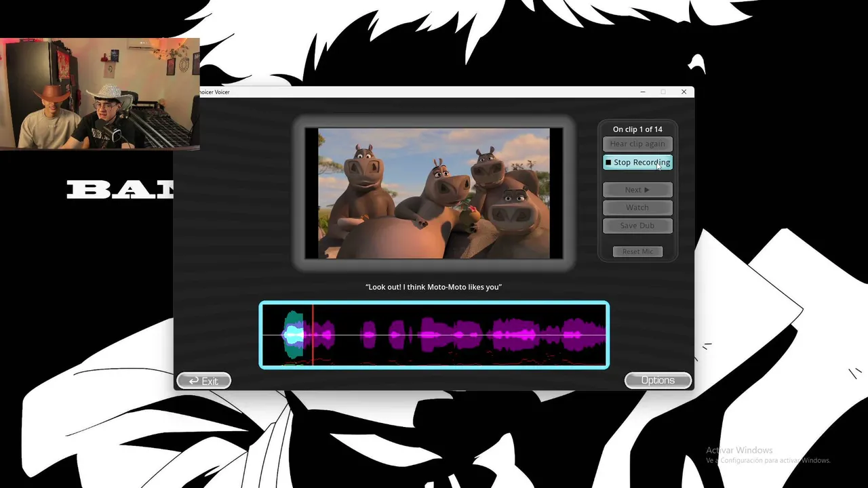This screenshot has height=488, width=868.
Task: Click the red playhead line in the waveform
Action: 313,335
